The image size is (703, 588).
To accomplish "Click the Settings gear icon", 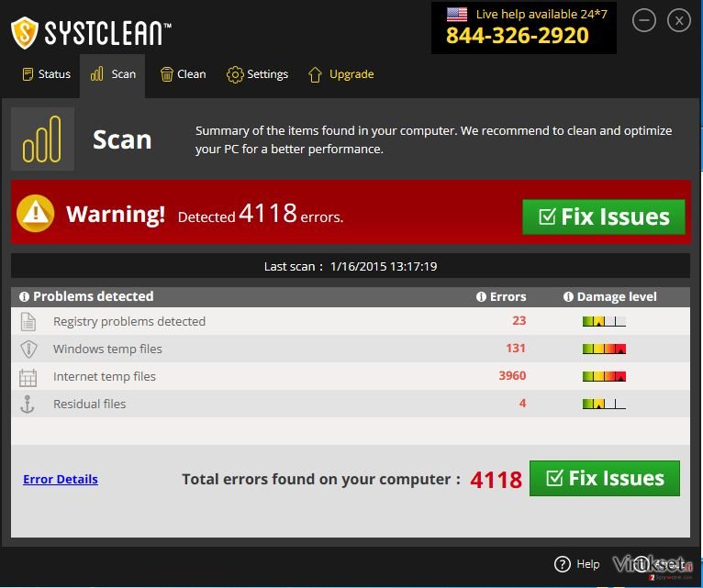I will (x=235, y=75).
